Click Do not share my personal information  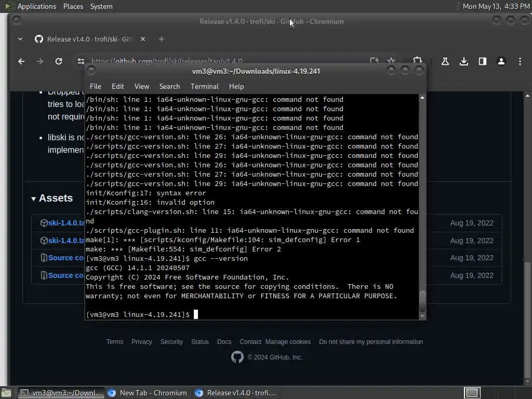(x=371, y=342)
